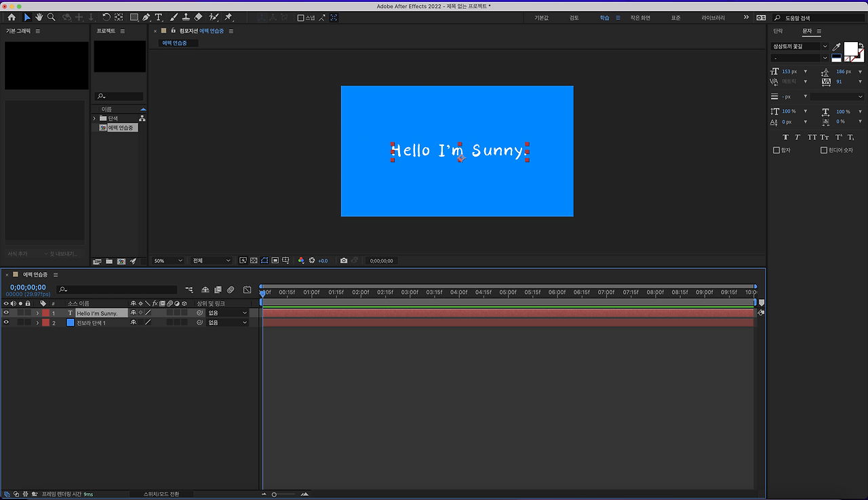Click the white fill color swatch
868x500 pixels.
click(850, 49)
